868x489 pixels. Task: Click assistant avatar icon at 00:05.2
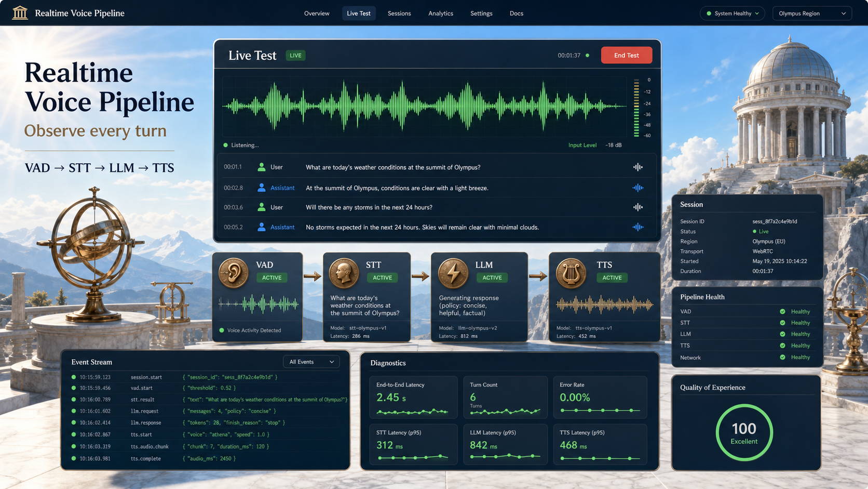pos(262,227)
